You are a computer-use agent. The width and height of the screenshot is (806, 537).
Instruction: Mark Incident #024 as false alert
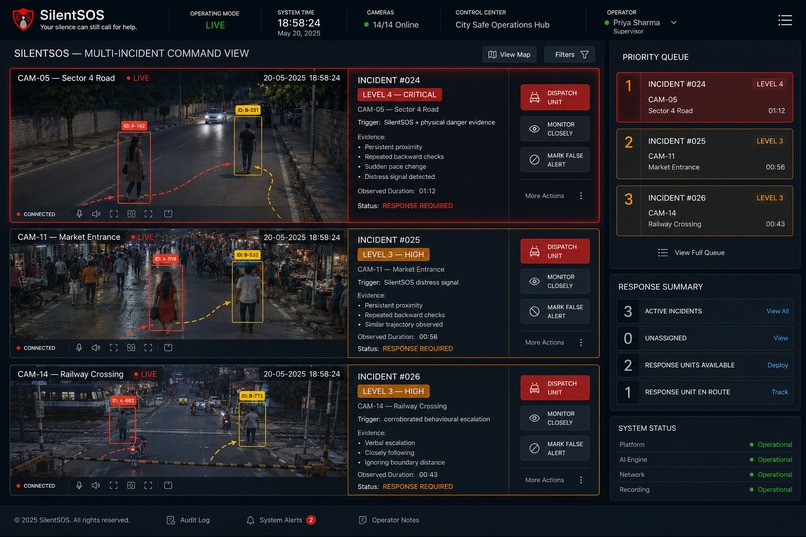point(555,160)
